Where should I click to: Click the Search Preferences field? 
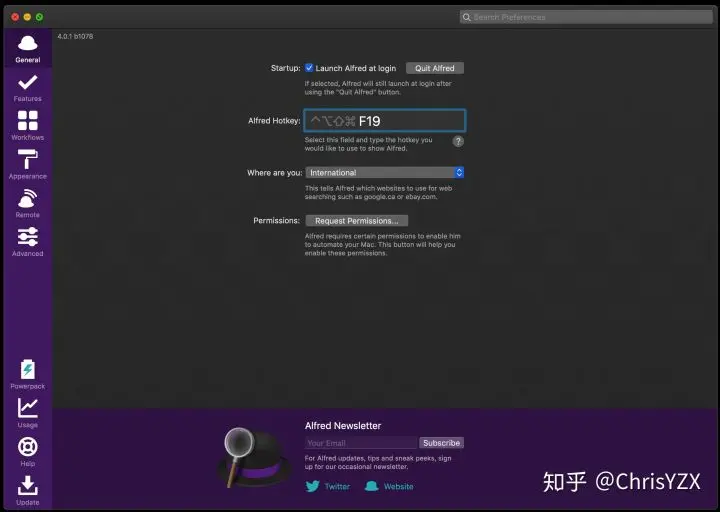tap(586, 17)
